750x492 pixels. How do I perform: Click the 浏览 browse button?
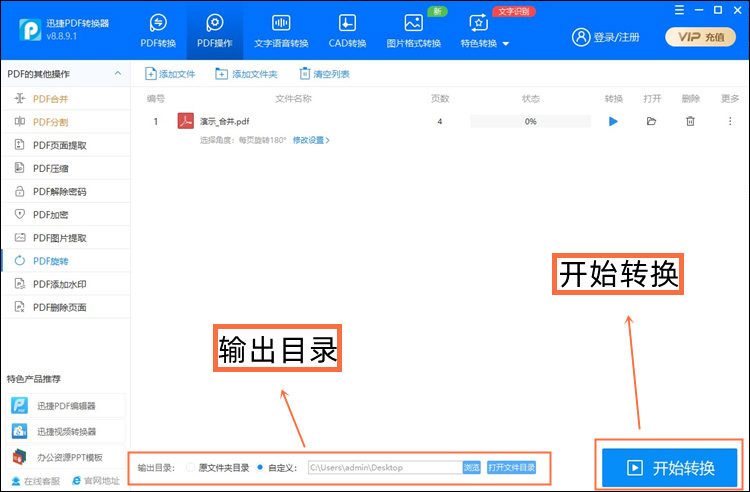point(472,468)
